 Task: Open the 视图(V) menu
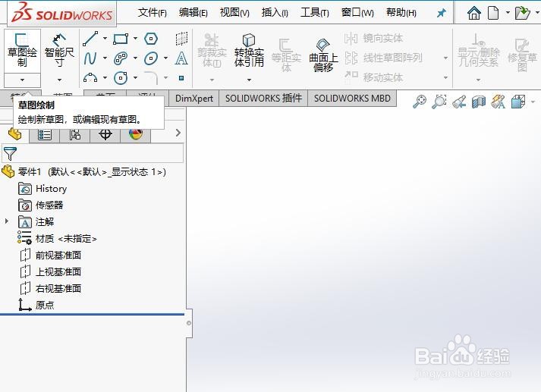[234, 13]
